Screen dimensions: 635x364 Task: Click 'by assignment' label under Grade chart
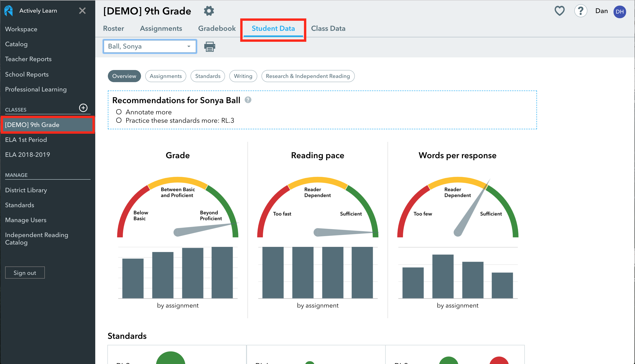(x=178, y=305)
